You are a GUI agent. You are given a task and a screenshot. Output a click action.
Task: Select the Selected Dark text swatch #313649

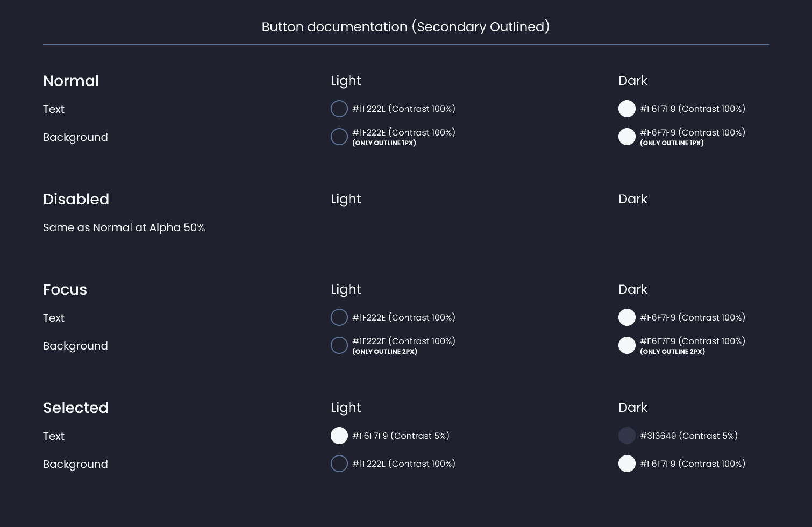(626, 436)
